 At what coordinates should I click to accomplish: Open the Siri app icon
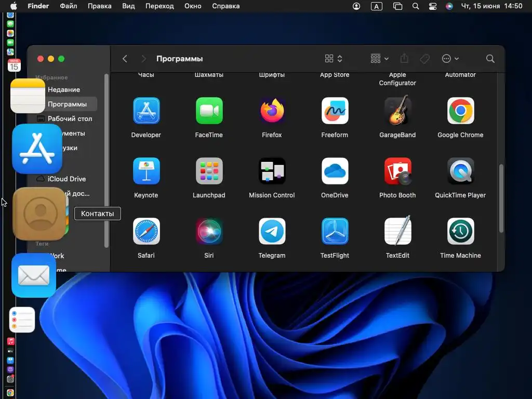[209, 231]
